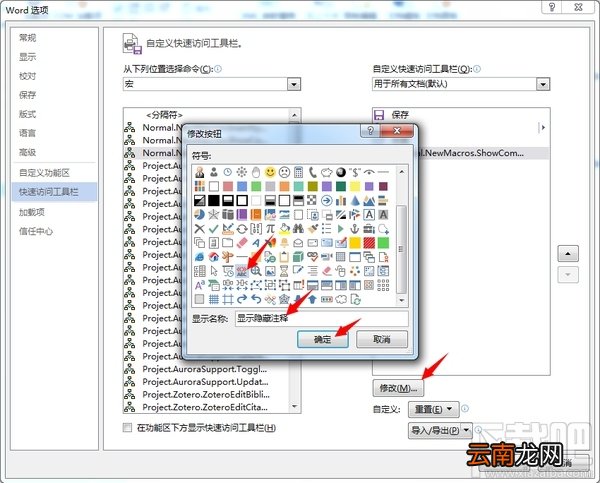Click 取消 in the 修改按钮 dialog
600x483 pixels.
pos(382,339)
